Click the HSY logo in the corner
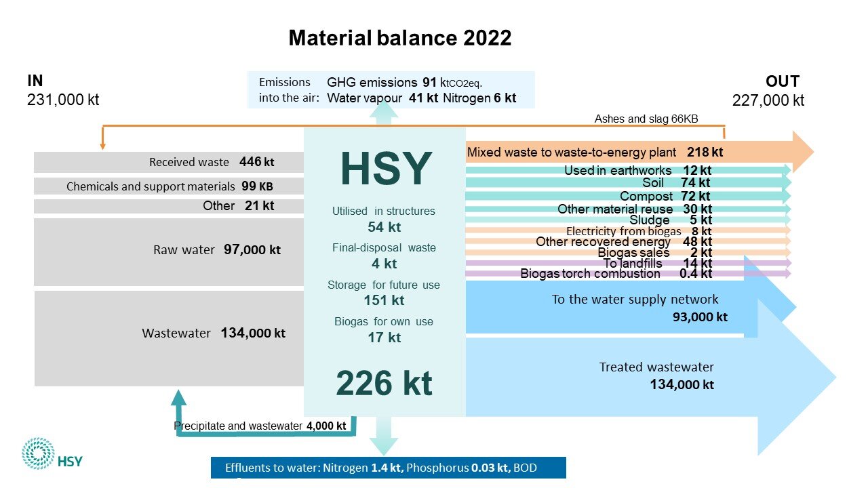The width and height of the screenshot is (868, 488). 52,453
